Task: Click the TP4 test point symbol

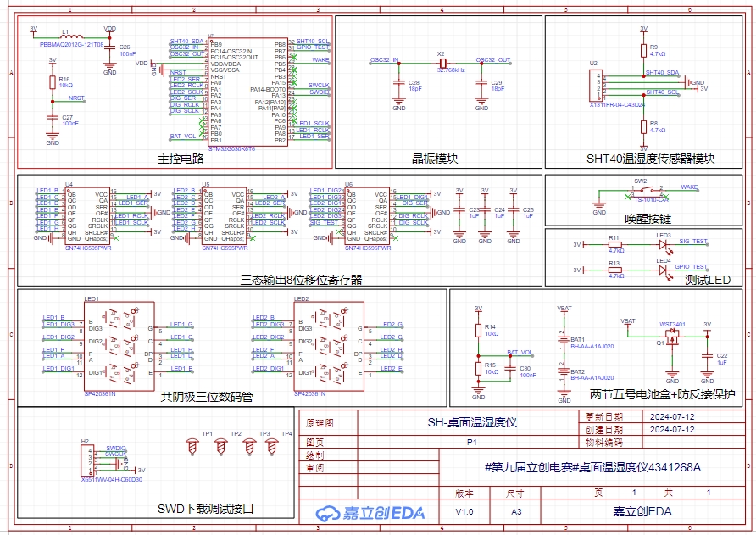Action: [x=272, y=447]
